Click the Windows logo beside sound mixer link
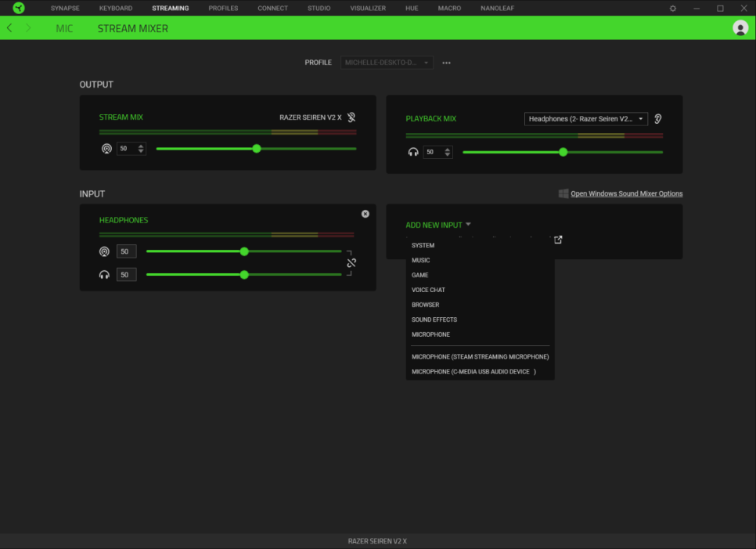 [563, 193]
